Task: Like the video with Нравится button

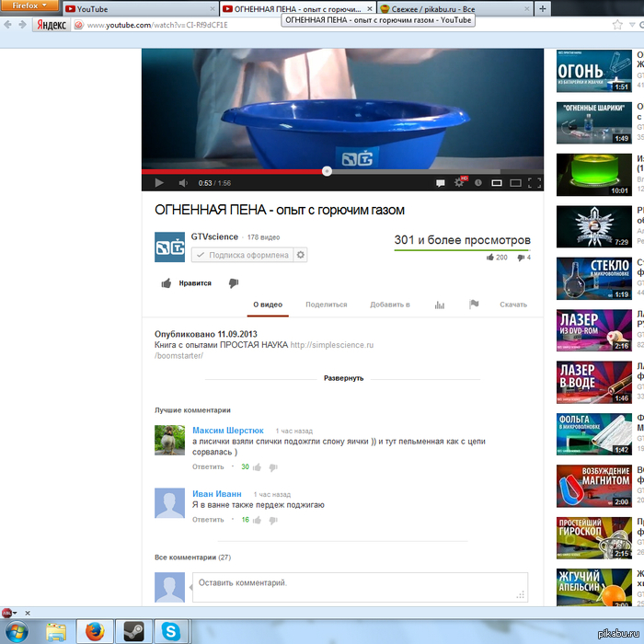Action: pyautogui.click(x=187, y=283)
